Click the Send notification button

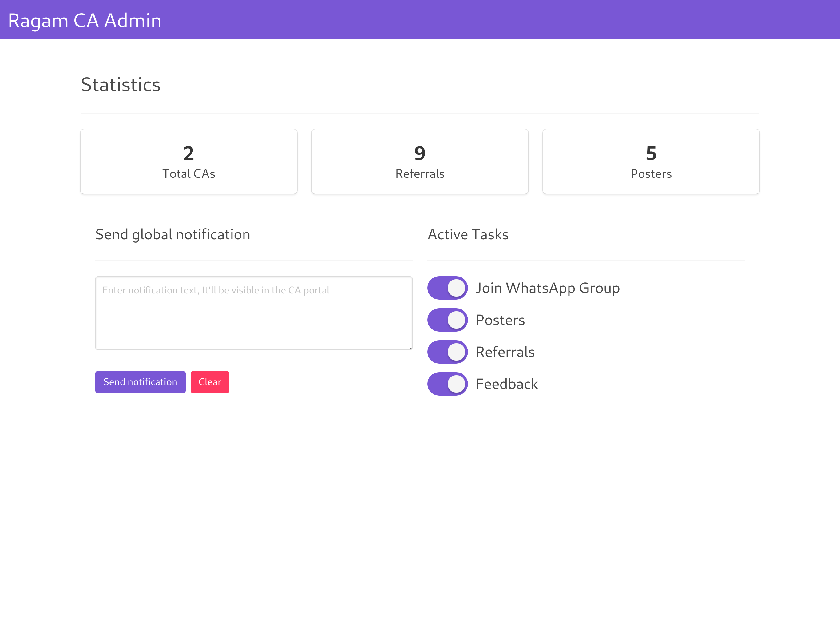coord(140,381)
